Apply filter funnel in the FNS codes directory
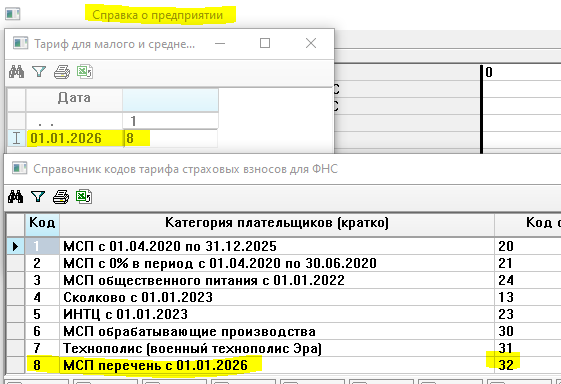Screen dimensions: 561x384 click(38, 197)
